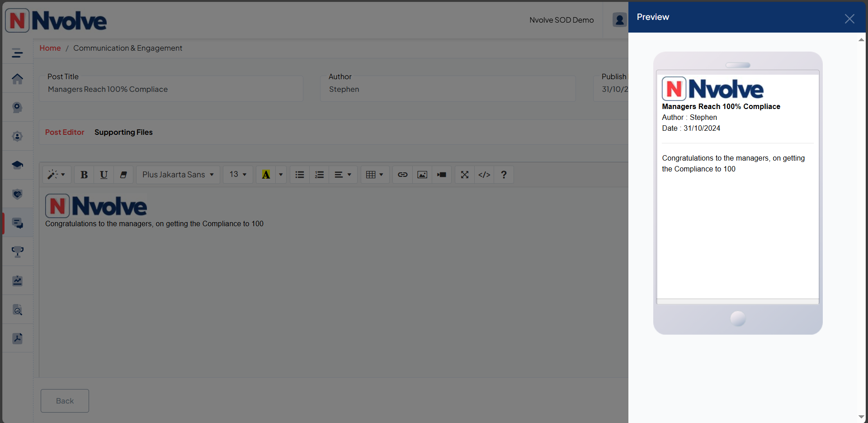Click the insert picture icon
The height and width of the screenshot is (423, 868).
(x=422, y=175)
